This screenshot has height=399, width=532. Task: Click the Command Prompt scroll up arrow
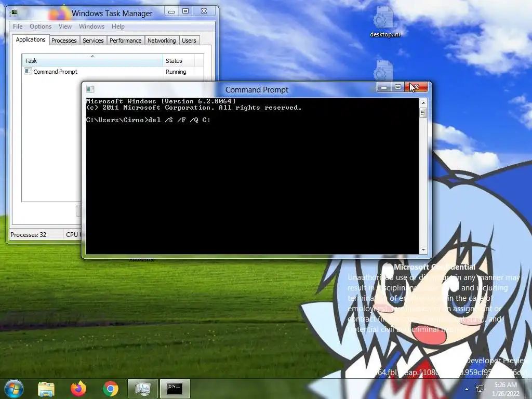click(x=423, y=102)
